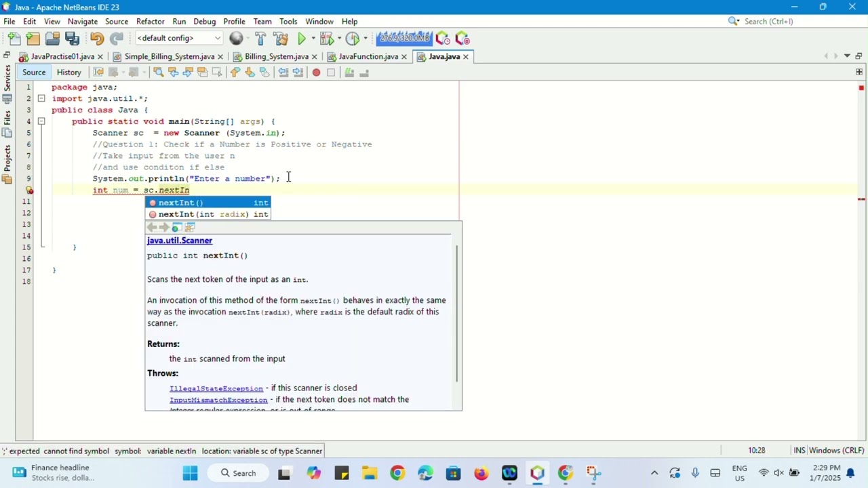
Task: Click the New File toolbar icon
Action: click(14, 39)
